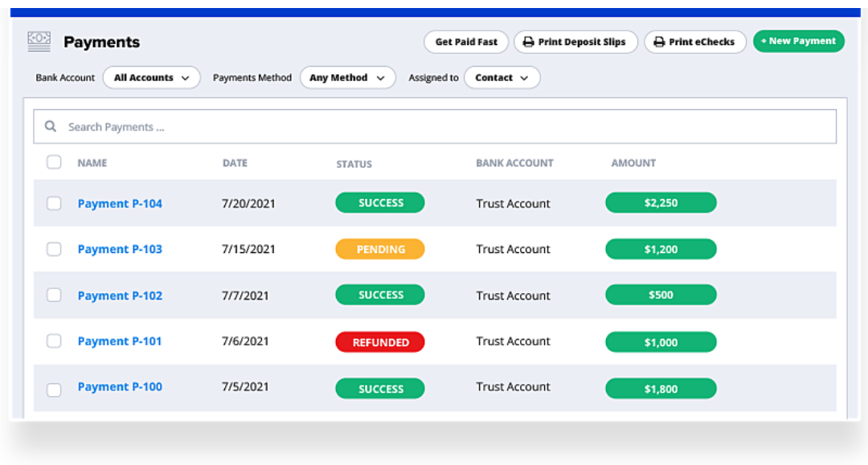Click the date 7/15/2021
The image size is (868, 465).
248,249
